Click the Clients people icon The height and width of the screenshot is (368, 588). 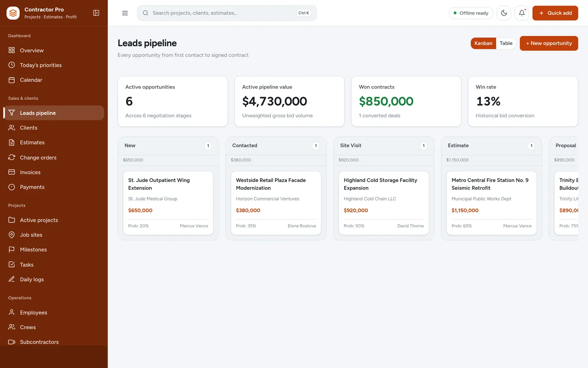pos(12,128)
